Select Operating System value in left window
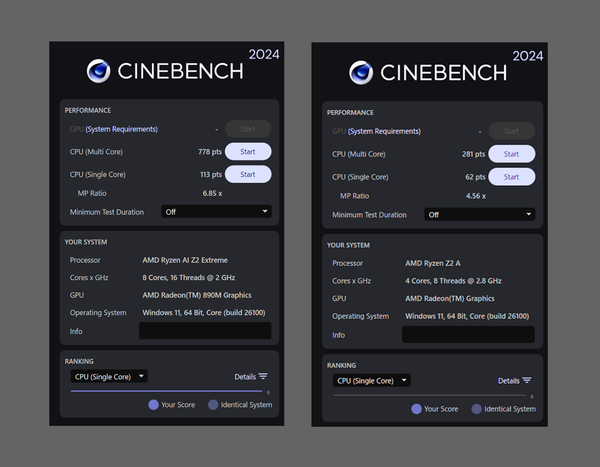 pyautogui.click(x=204, y=312)
